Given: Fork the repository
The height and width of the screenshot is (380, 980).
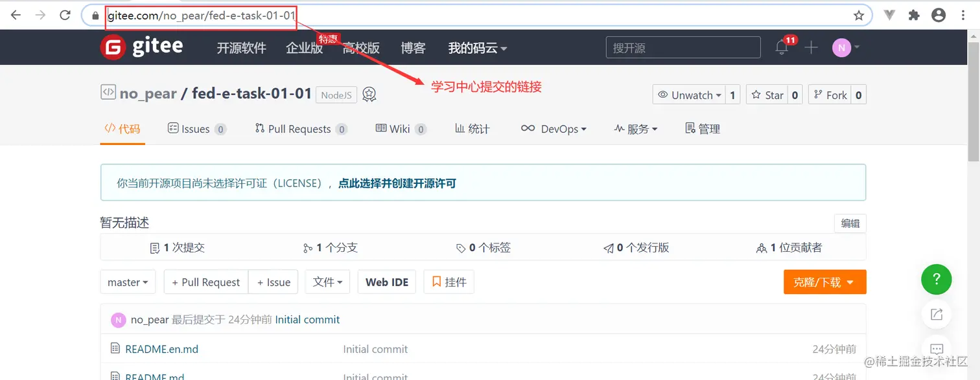Looking at the screenshot, I should [830, 95].
